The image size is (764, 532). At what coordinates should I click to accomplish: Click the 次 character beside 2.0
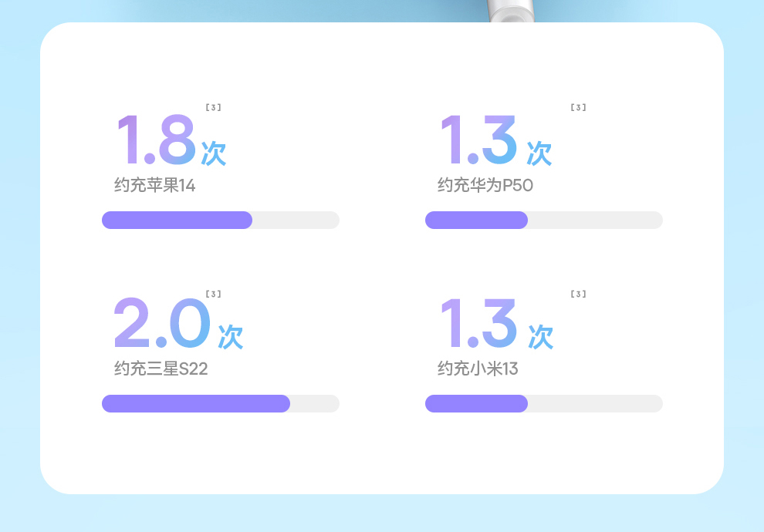tap(231, 337)
